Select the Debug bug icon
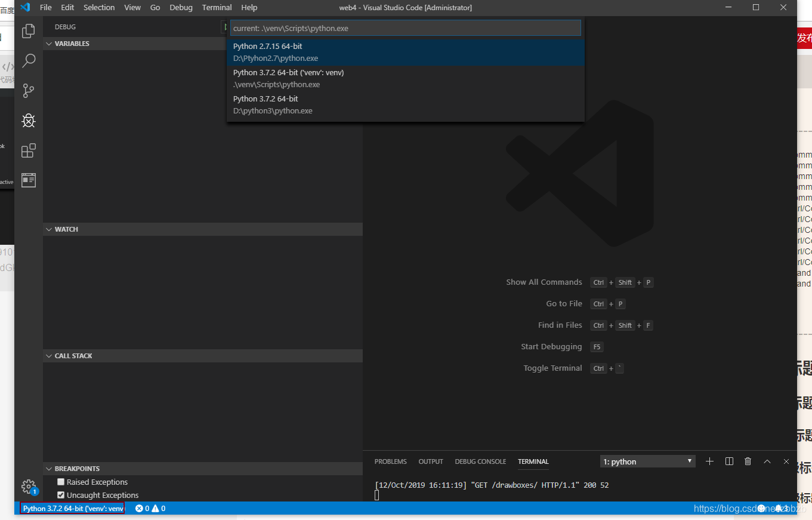This screenshot has width=812, height=520. tap(28, 121)
